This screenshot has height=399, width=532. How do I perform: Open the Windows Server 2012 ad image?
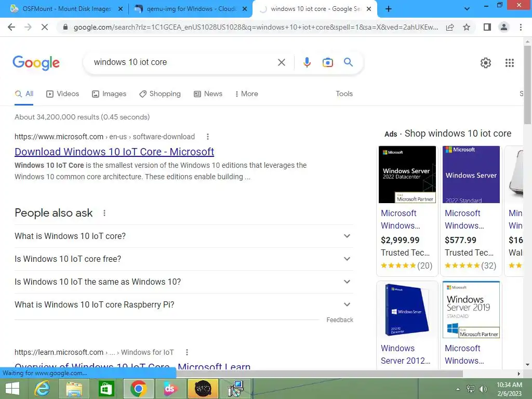click(x=407, y=310)
